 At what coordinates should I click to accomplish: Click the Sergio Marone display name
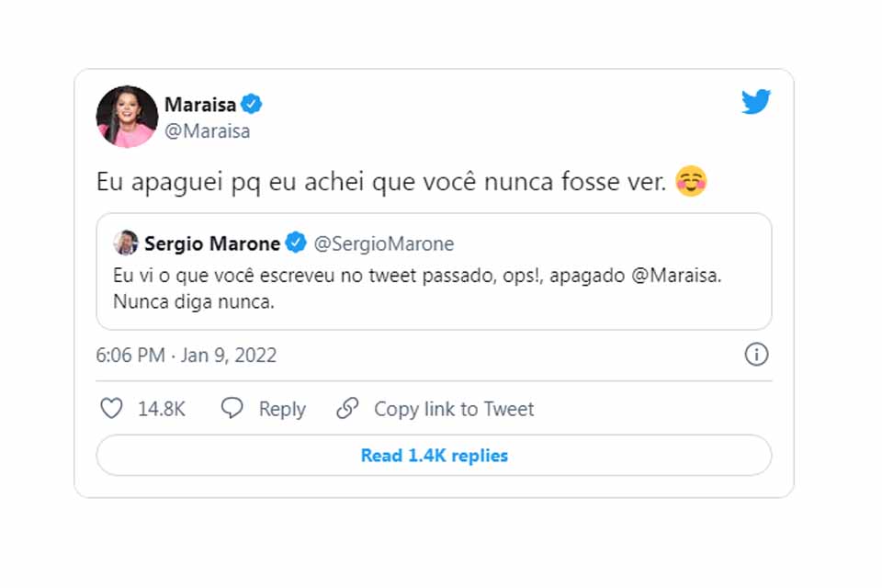212,243
